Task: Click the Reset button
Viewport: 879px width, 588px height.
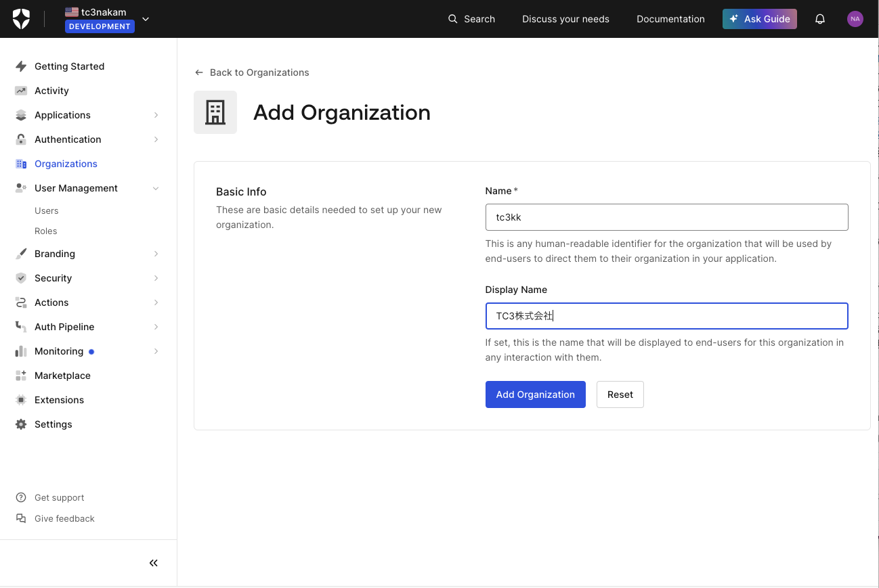Action: [620, 394]
